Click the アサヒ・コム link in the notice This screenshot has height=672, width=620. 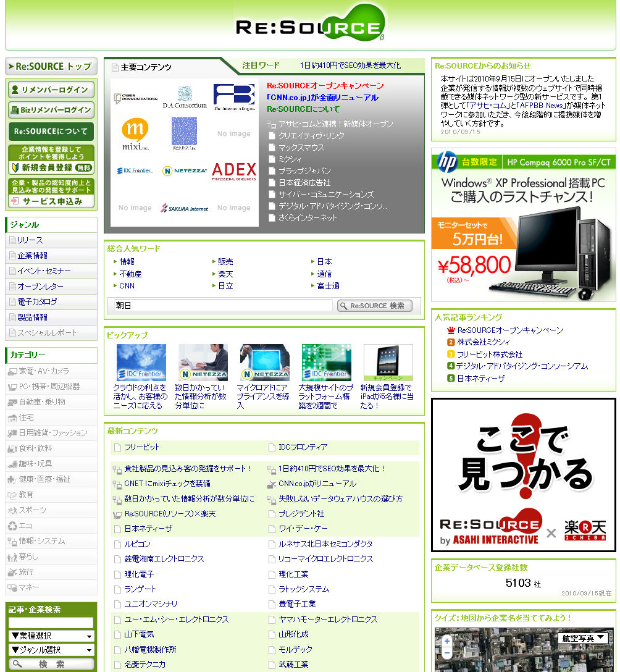click(487, 106)
